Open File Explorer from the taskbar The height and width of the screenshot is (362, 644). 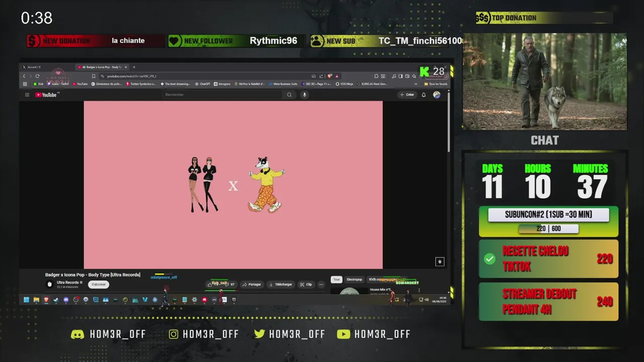point(36,300)
